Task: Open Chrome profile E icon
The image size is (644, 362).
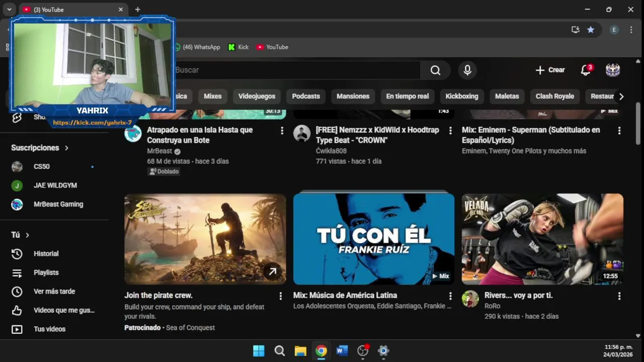Action: pyautogui.click(x=614, y=30)
